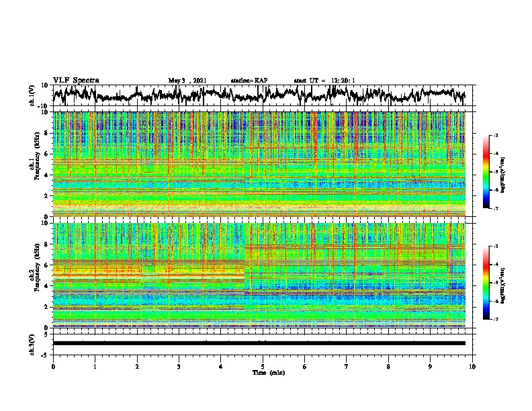Click the time axis tick label "10"
Image resolution: width=532 pixels, height=411 pixels.
pyautogui.click(x=472, y=367)
